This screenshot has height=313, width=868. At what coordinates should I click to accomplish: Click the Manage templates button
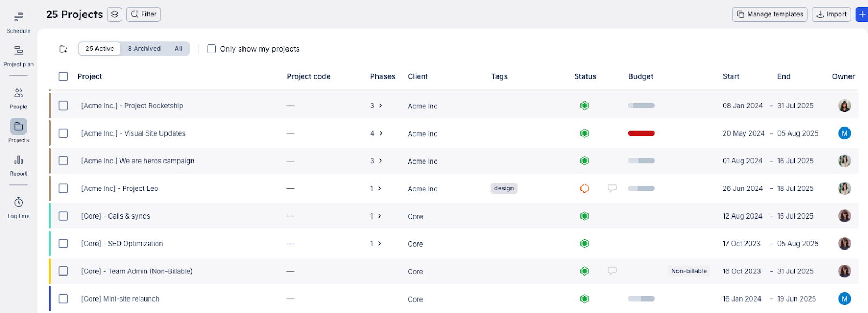click(769, 15)
